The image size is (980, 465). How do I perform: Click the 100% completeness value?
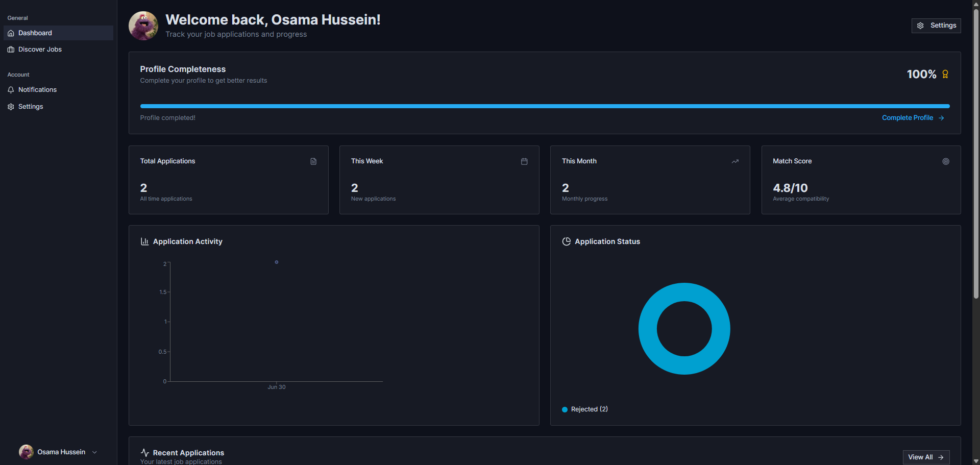921,75
